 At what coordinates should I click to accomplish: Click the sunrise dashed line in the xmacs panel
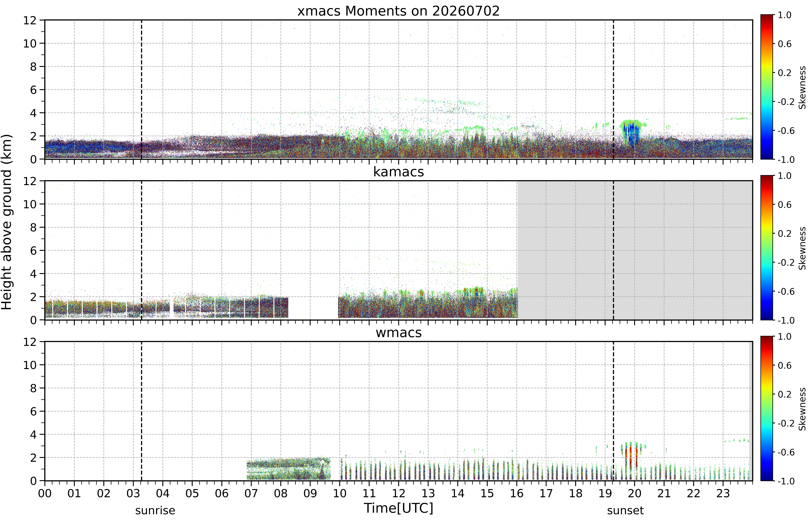(x=141, y=90)
